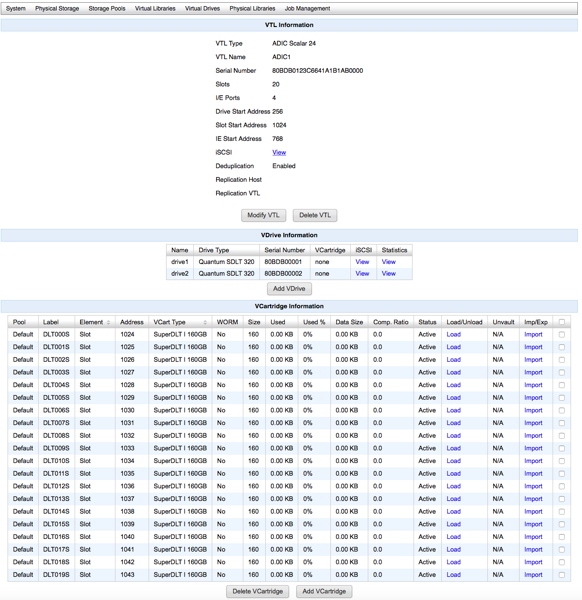
Task: View statistics for drive2
Action: (x=388, y=274)
